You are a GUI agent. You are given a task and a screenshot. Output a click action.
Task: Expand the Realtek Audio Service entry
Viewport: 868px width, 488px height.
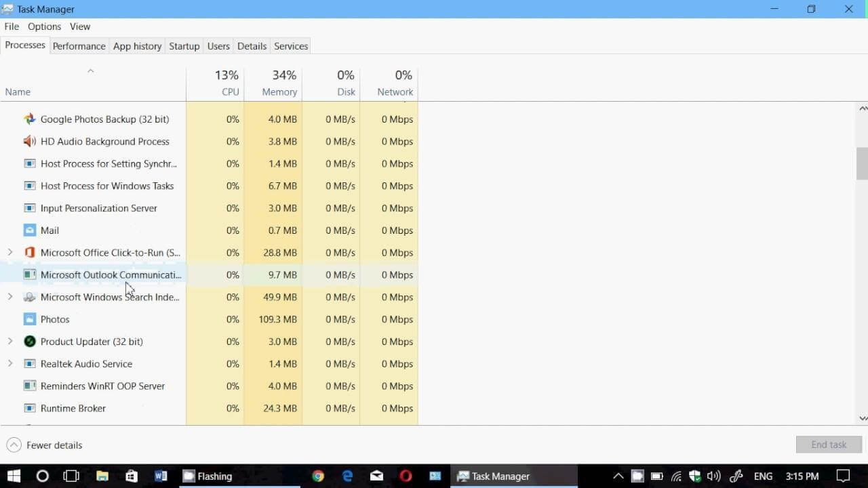(x=10, y=363)
